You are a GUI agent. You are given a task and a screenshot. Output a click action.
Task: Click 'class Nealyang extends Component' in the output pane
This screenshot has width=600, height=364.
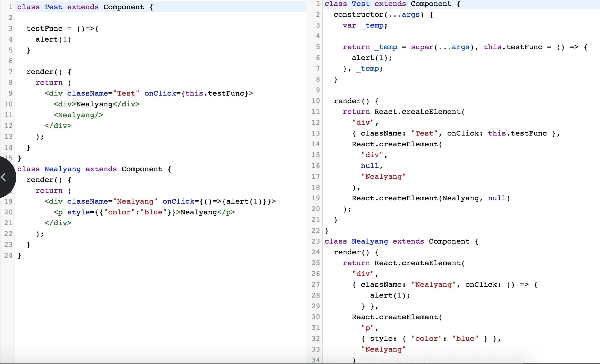click(397, 241)
